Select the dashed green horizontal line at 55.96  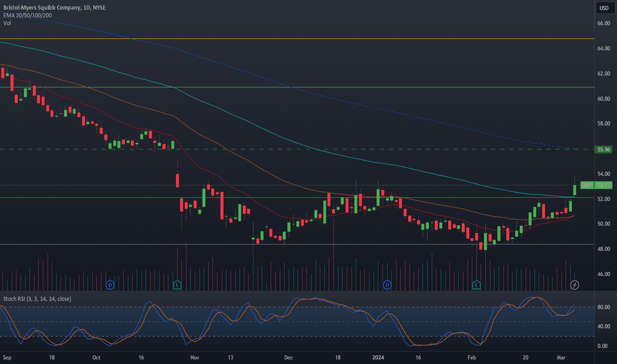pos(297,149)
